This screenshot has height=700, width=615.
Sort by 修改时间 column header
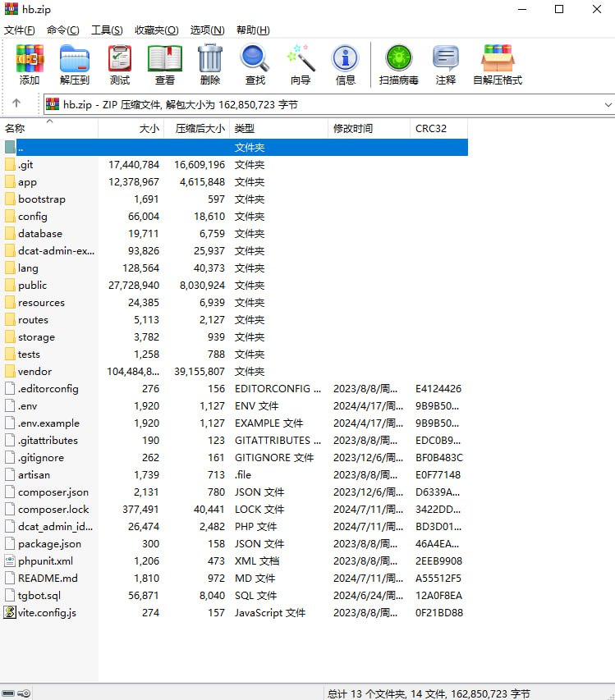[x=353, y=129]
